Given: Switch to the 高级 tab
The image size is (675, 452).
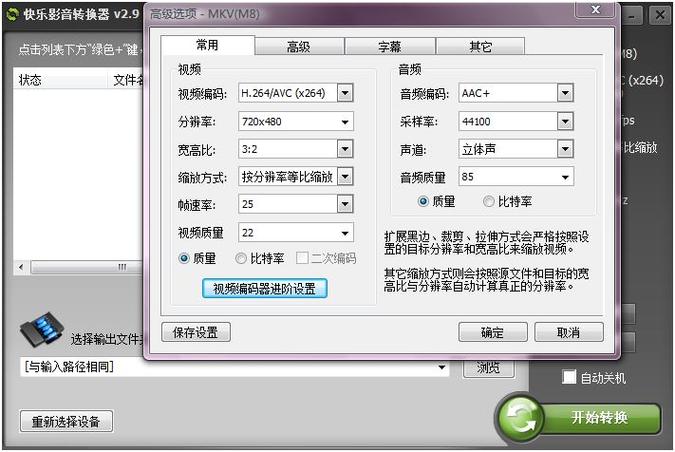Looking at the screenshot, I should [x=299, y=46].
